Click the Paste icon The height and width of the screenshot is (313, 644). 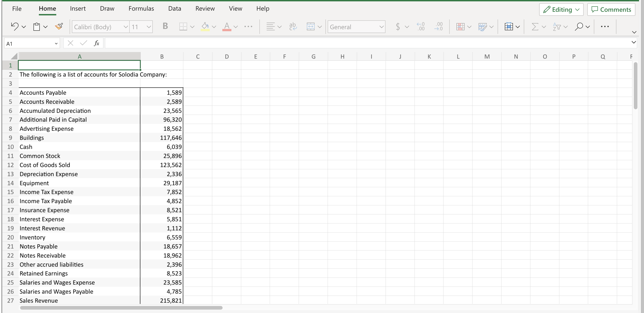point(37,26)
